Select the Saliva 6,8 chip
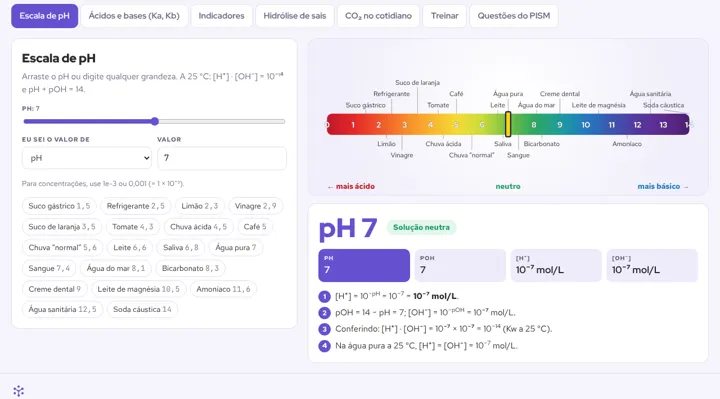This screenshot has width=720, height=399. [180, 247]
